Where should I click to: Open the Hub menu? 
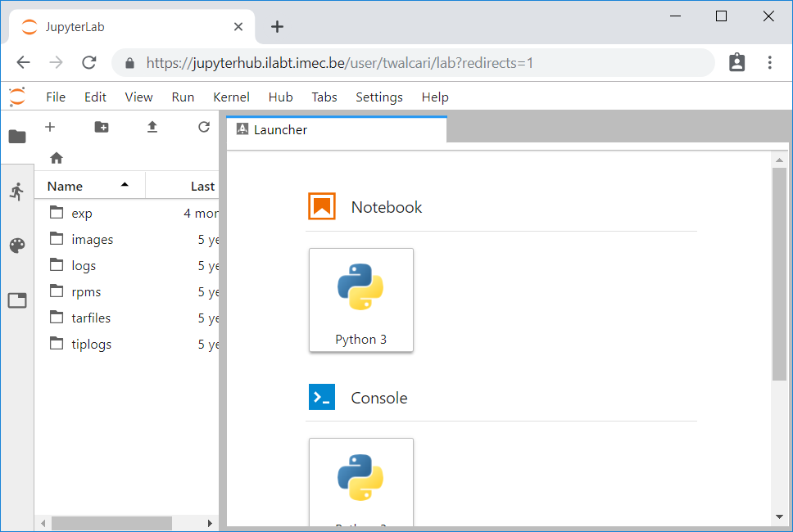pos(281,97)
